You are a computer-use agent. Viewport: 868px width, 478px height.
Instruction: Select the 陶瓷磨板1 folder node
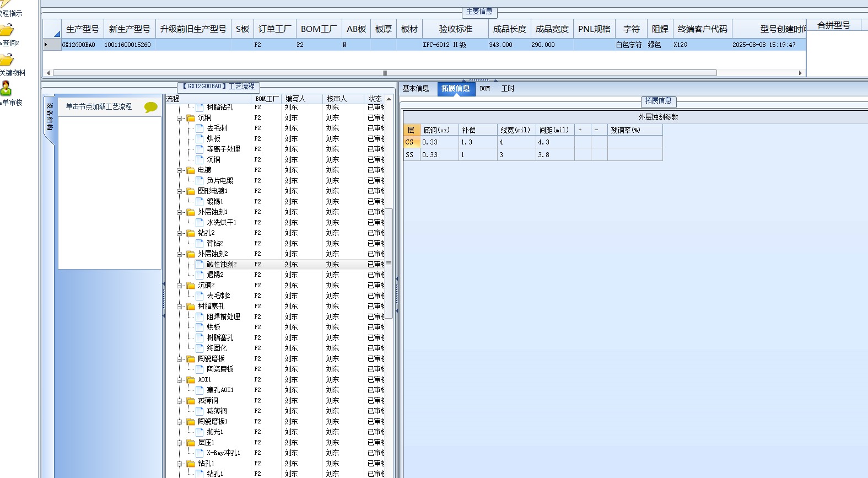pos(213,422)
